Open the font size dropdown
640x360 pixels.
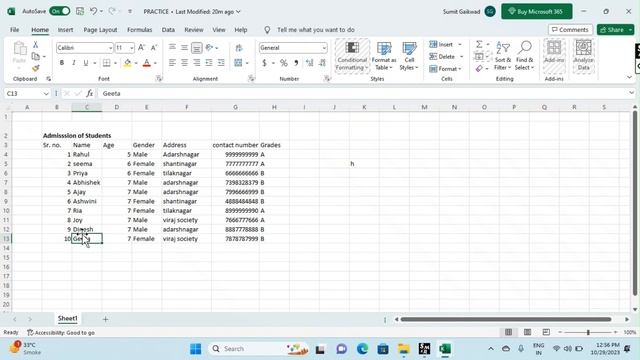coord(131,48)
